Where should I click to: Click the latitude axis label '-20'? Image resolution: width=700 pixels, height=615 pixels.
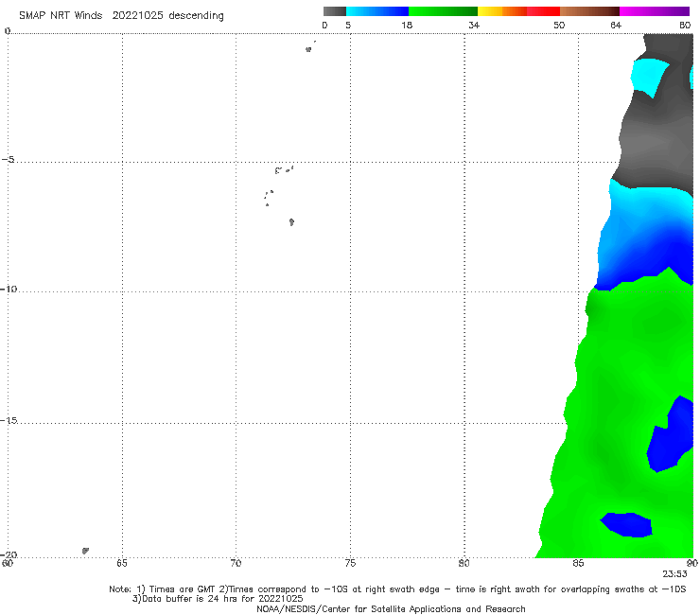[9, 554]
